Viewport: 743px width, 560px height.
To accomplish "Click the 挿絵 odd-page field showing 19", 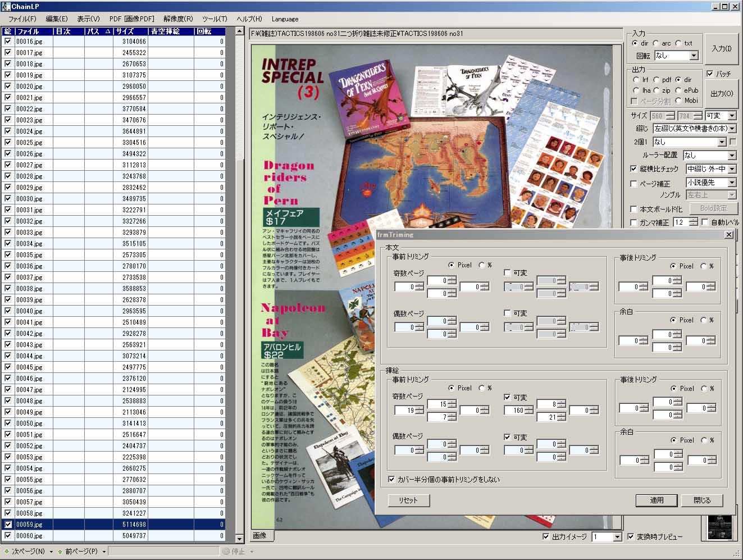I will coord(404,410).
